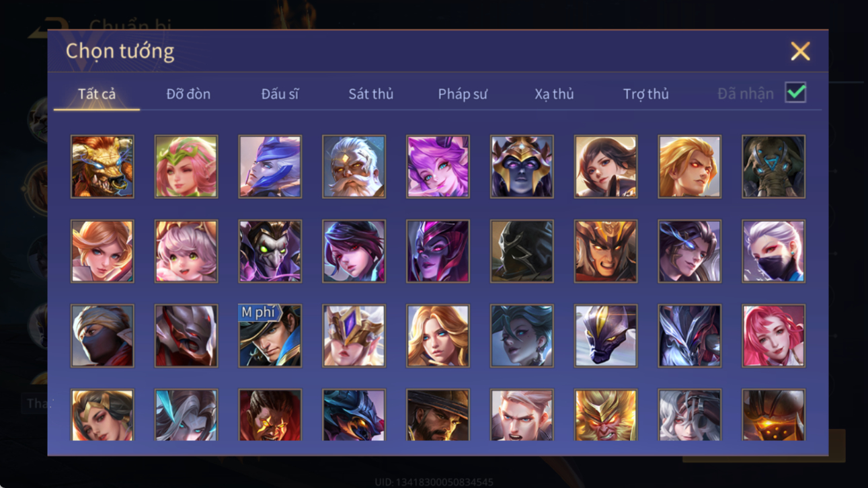Switch to the Đỡ đòn tab
The height and width of the screenshot is (488, 868).
[188, 94]
